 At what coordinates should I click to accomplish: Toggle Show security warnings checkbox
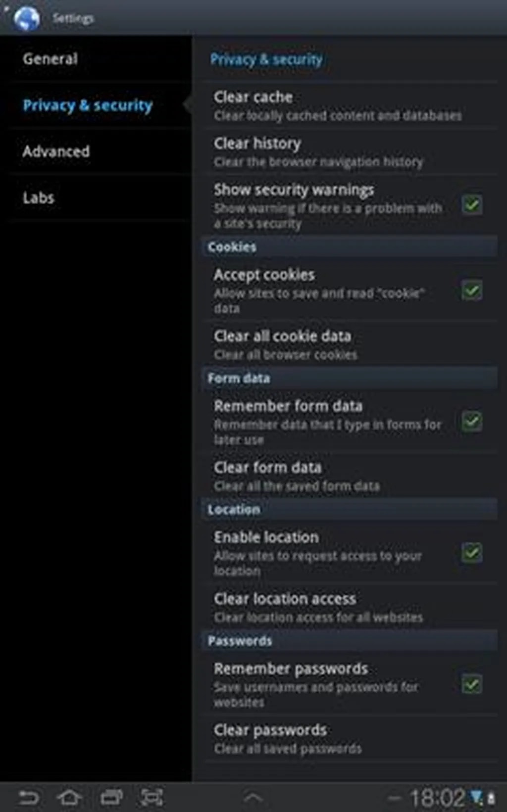[472, 204]
